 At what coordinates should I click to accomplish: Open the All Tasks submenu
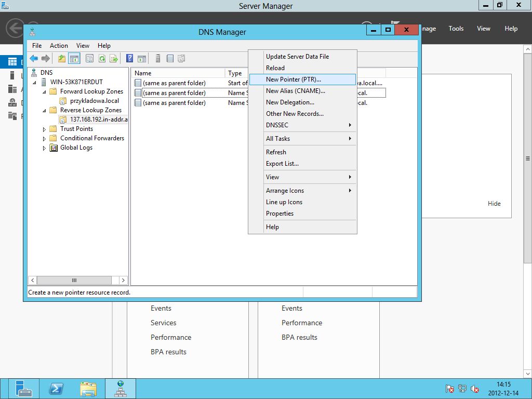point(303,138)
